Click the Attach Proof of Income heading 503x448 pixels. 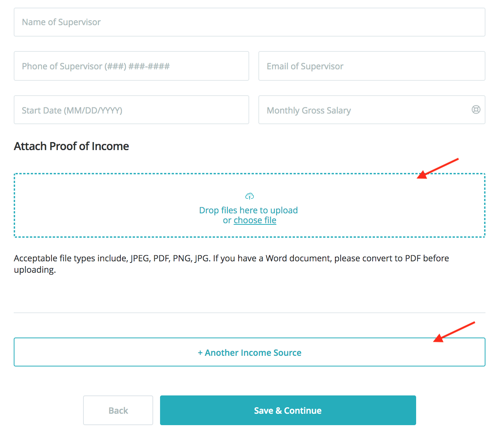72,146
